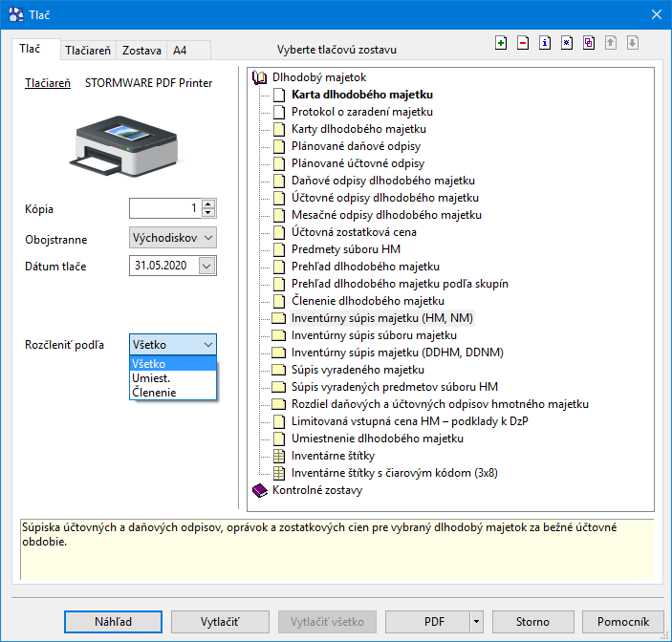Open the A4 tab
672x642 pixels.
coord(180,50)
